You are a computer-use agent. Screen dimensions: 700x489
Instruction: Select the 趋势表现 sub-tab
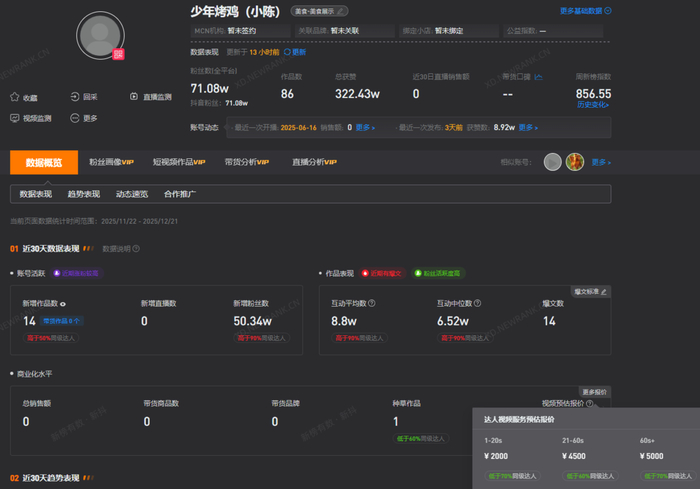pos(83,194)
